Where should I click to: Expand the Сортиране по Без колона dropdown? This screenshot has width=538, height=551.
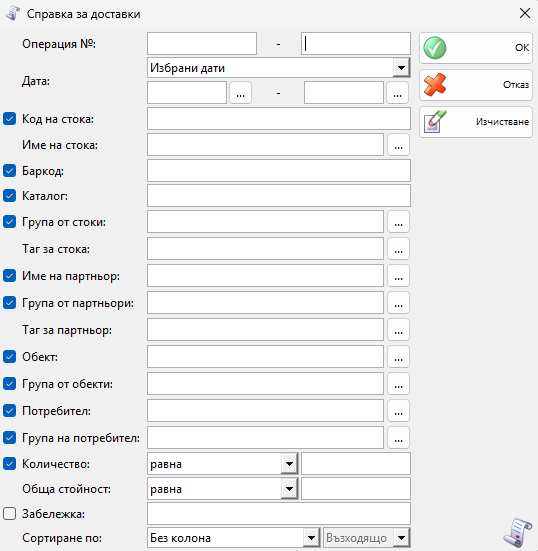click(311, 538)
